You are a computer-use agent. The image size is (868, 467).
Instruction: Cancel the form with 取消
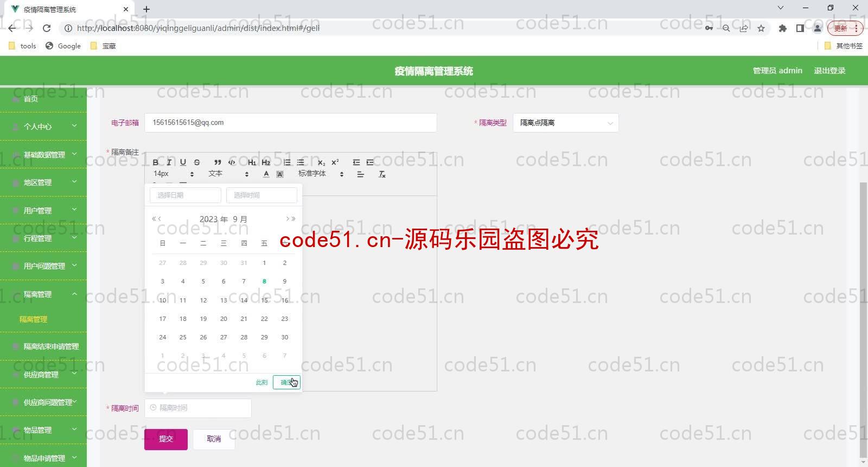tap(214, 439)
